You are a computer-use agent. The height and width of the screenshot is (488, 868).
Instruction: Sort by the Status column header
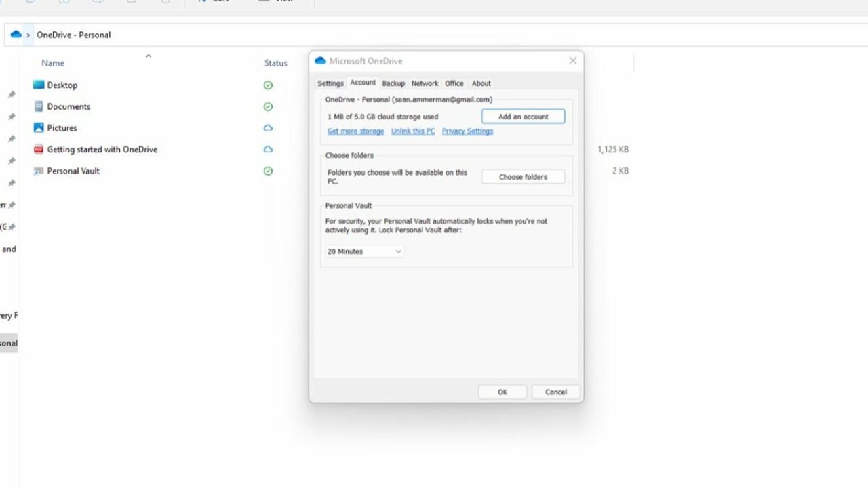pos(276,63)
